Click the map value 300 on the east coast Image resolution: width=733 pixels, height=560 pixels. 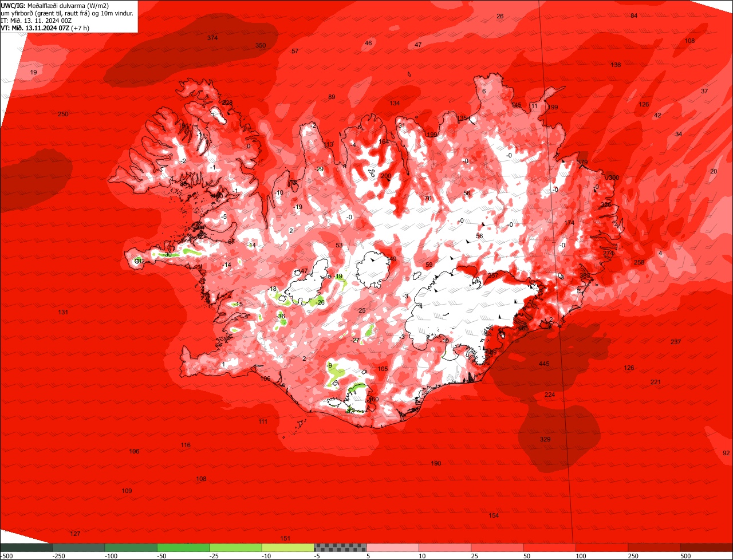(x=614, y=178)
